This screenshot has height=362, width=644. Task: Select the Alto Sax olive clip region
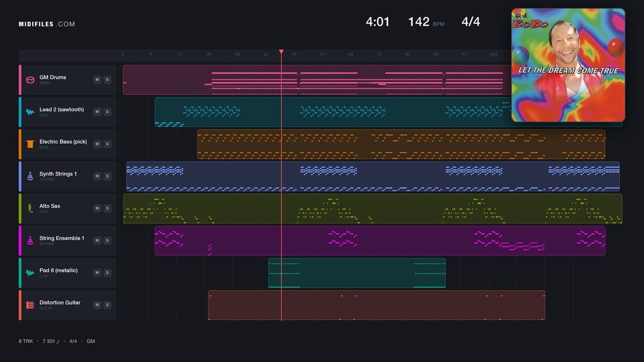373,209
